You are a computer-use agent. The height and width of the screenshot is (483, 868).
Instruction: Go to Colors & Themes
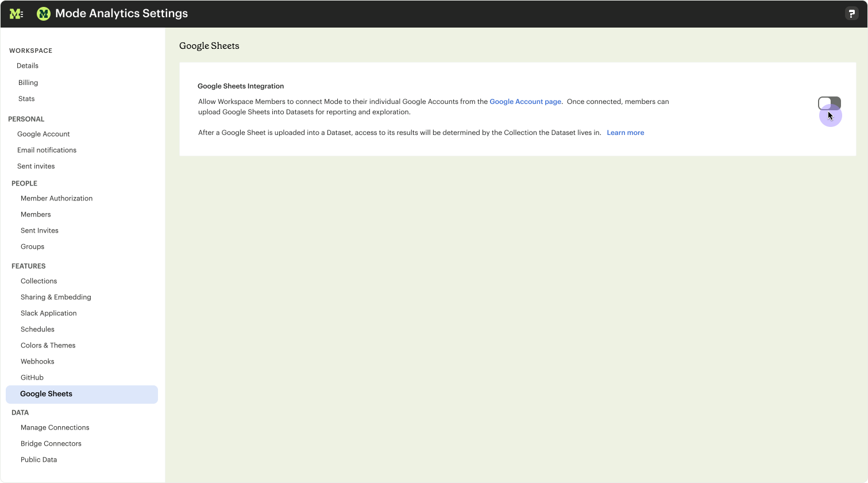click(48, 346)
